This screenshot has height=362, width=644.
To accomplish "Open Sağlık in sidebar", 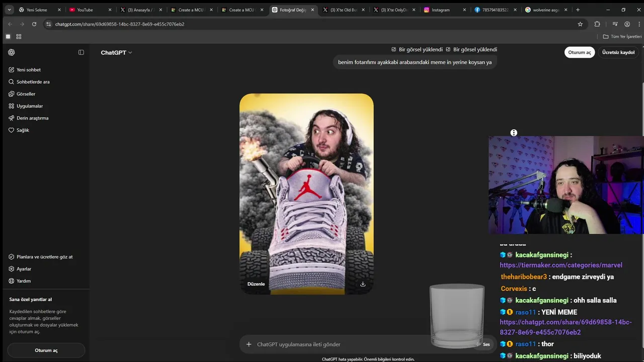I will click(46, 130).
